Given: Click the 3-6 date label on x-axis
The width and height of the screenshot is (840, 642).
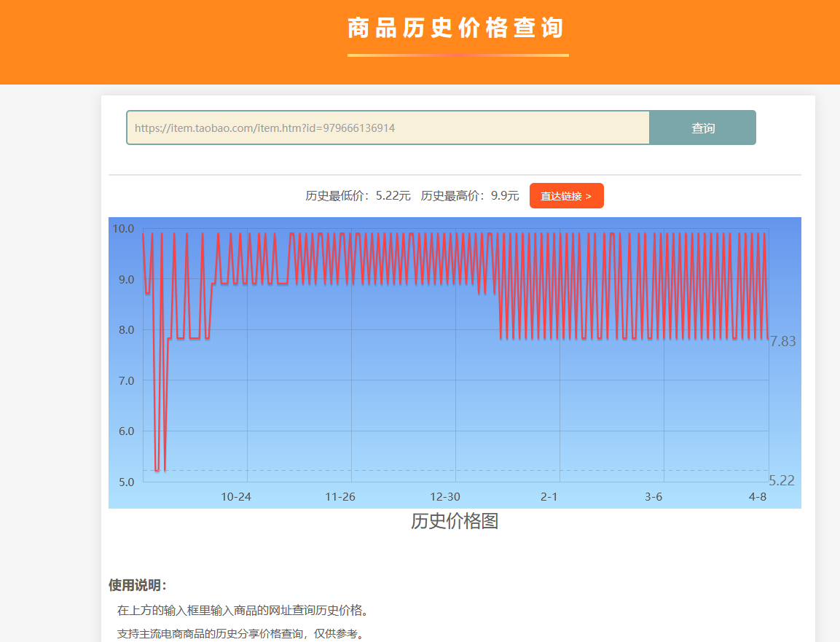Looking at the screenshot, I should tap(653, 497).
